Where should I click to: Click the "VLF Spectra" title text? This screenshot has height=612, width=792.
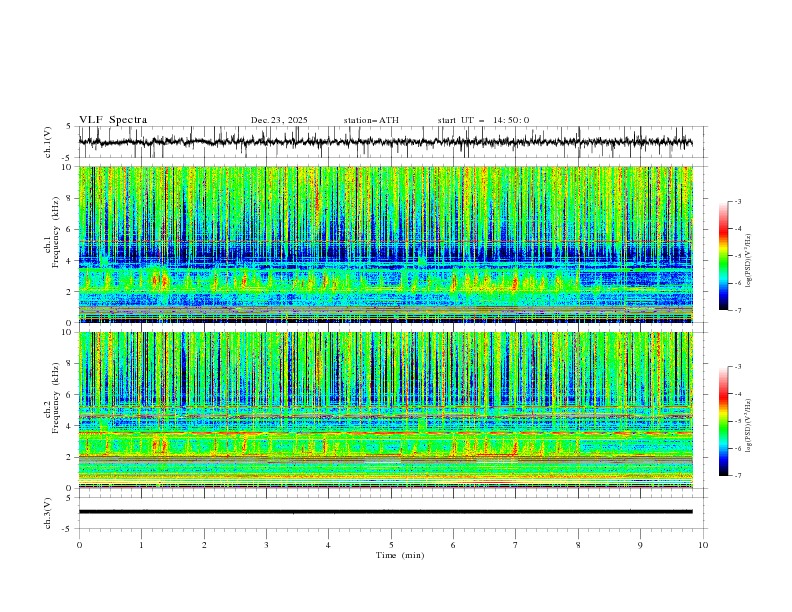[x=113, y=120]
